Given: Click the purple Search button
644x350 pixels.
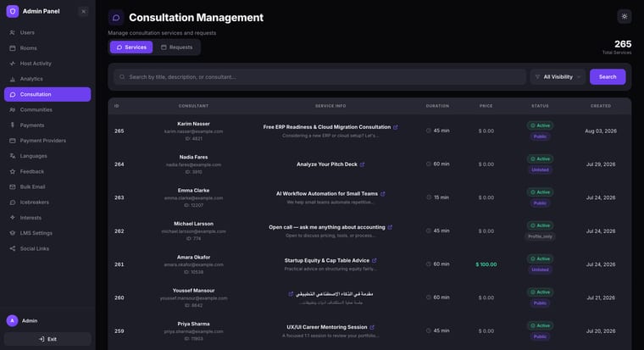Looking at the screenshot, I should pyautogui.click(x=608, y=77).
